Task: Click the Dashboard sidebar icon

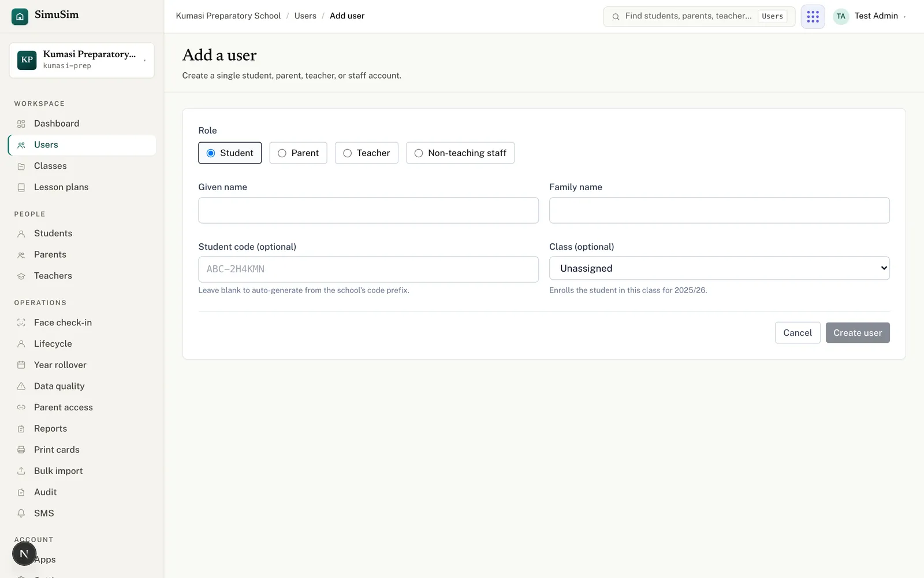Action: (x=21, y=124)
